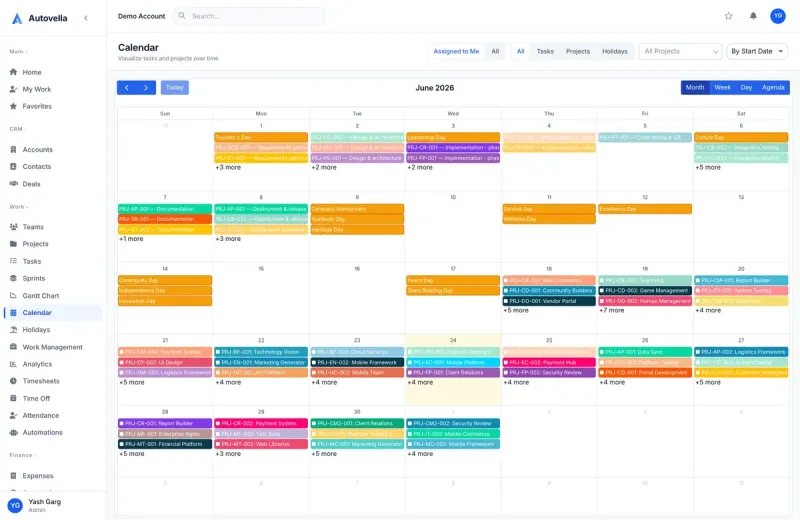Toggle checkbox on PRJ-AP-001: Data Sync event
800x520 pixels.
click(602, 352)
